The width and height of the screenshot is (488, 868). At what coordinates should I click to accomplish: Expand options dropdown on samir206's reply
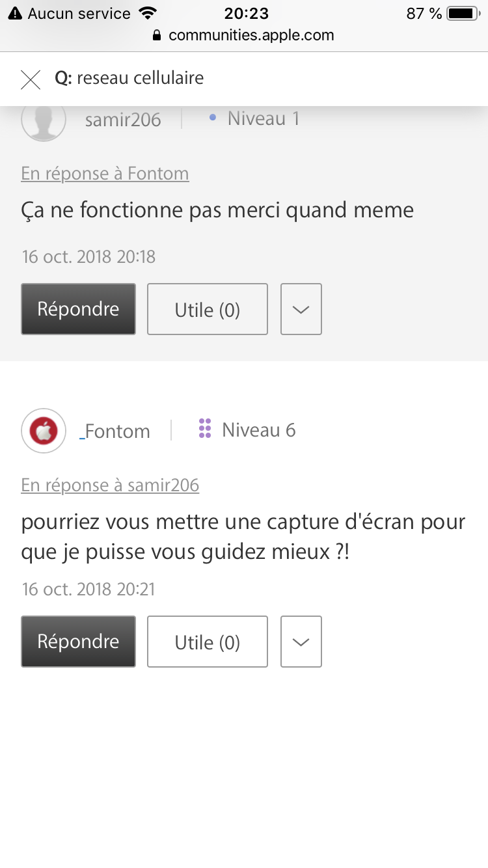[301, 309]
